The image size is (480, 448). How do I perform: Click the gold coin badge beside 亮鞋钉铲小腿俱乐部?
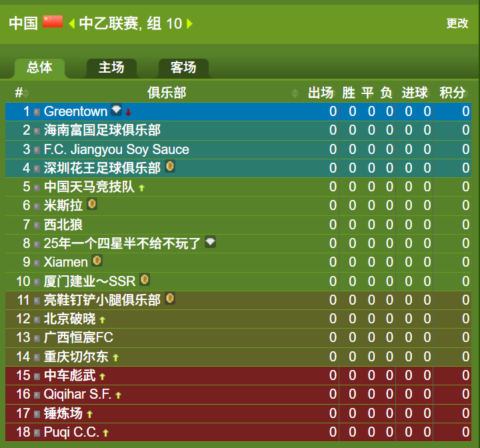170,299
